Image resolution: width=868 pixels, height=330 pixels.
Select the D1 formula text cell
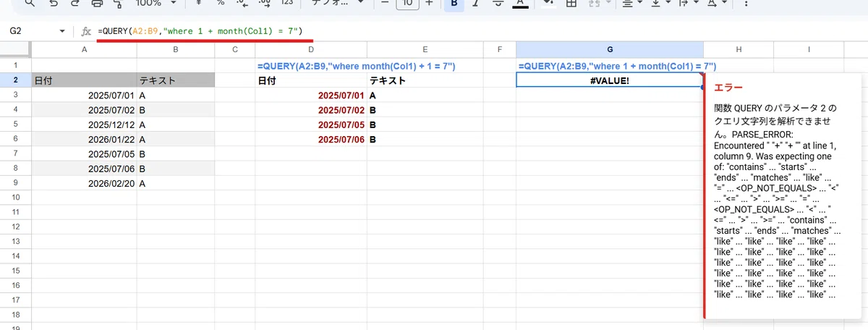pos(311,66)
